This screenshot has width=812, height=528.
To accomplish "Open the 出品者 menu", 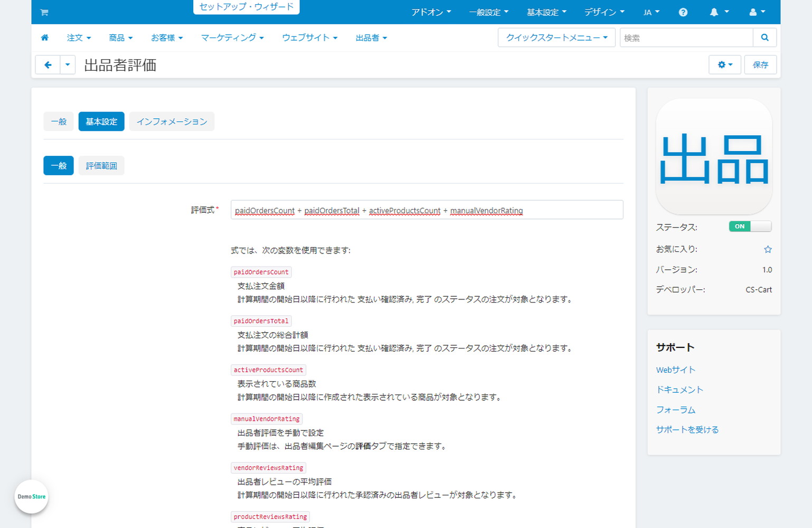I will (371, 37).
